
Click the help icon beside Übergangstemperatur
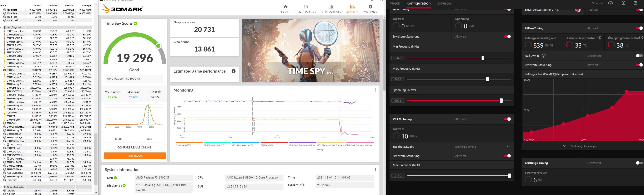(x=641, y=38)
